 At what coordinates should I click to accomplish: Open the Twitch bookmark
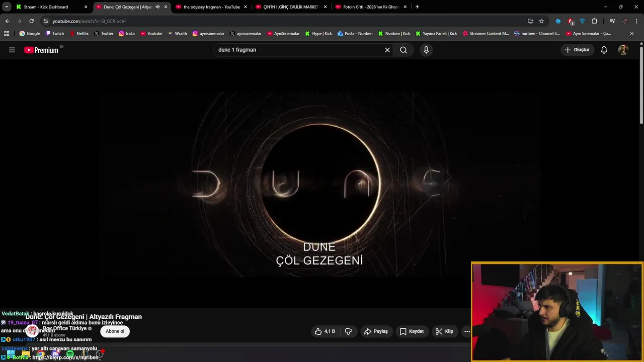[55, 34]
